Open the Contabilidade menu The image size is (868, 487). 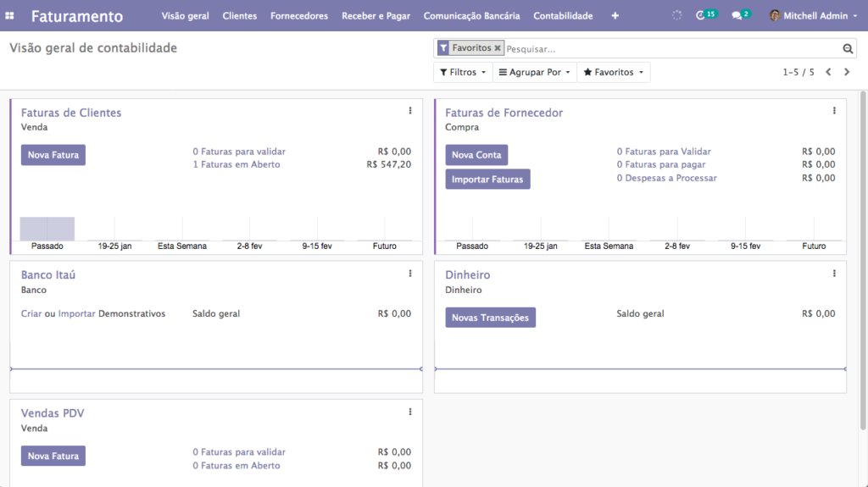click(563, 15)
